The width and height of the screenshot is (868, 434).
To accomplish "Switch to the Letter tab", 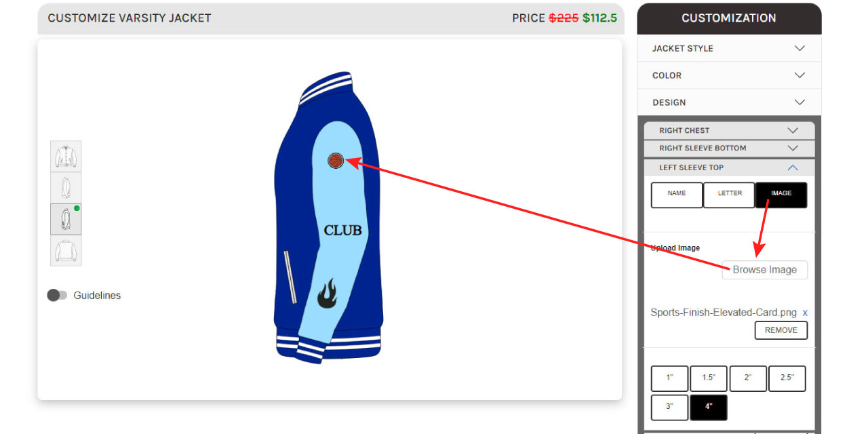I will coord(730,195).
